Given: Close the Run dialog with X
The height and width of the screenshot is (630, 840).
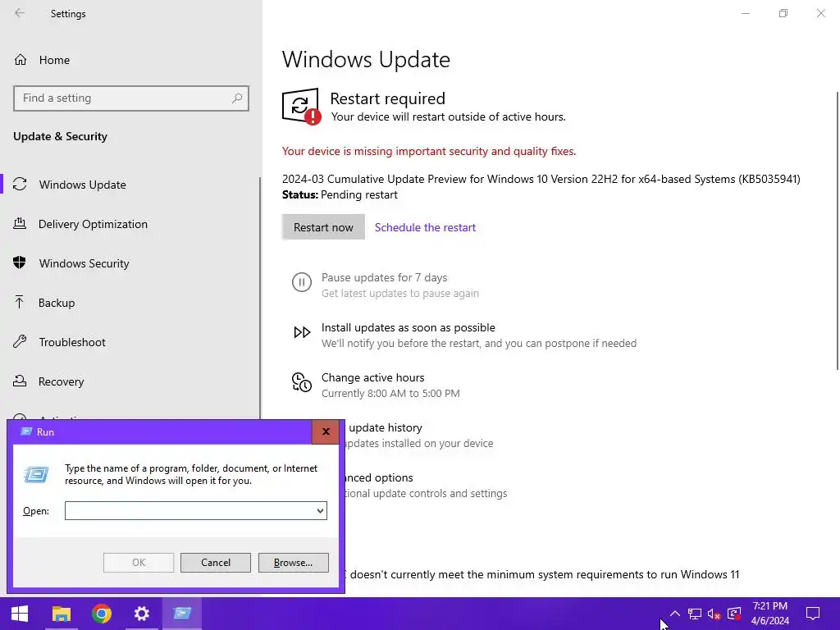Looking at the screenshot, I should pyautogui.click(x=326, y=431).
